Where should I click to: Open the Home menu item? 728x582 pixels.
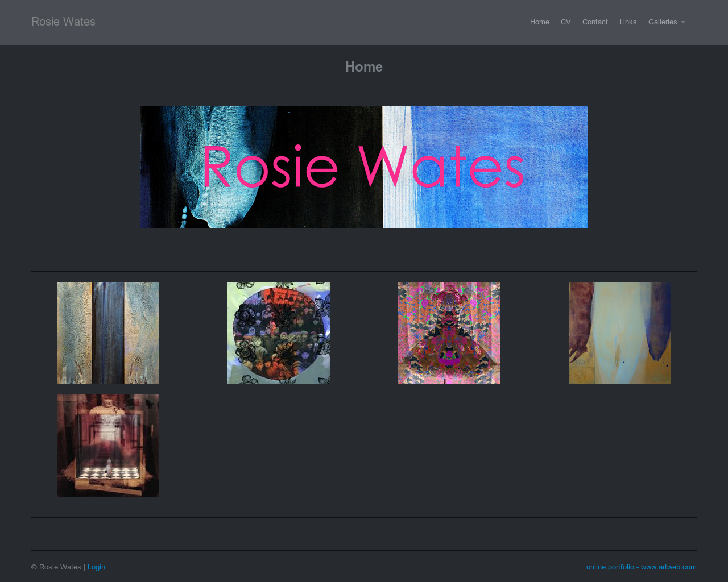coord(540,22)
